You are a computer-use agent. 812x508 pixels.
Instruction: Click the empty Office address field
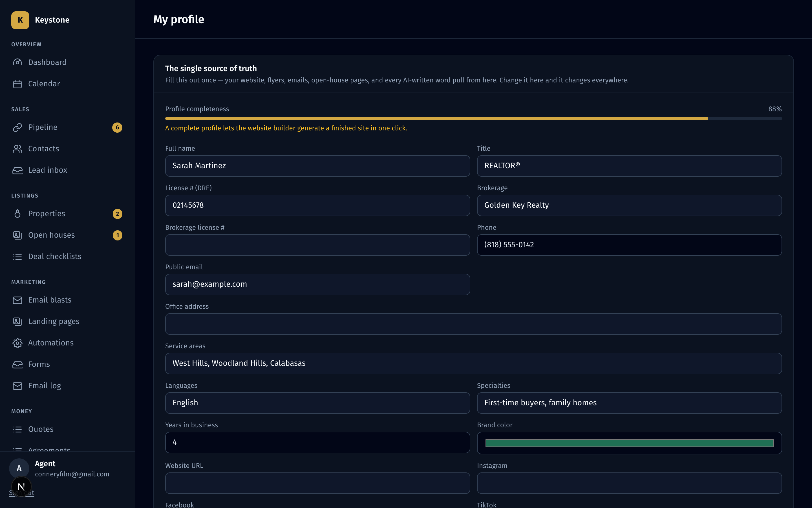(473, 324)
